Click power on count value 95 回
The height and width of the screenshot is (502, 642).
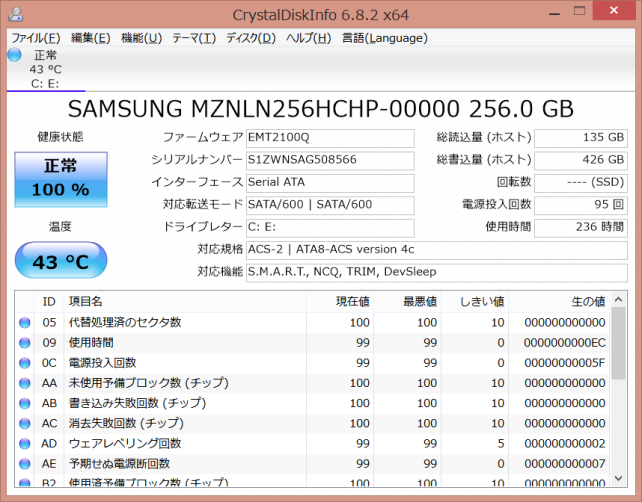pos(581,205)
